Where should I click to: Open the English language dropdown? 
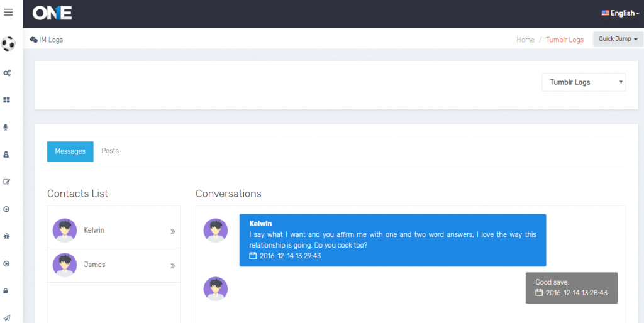pos(620,13)
